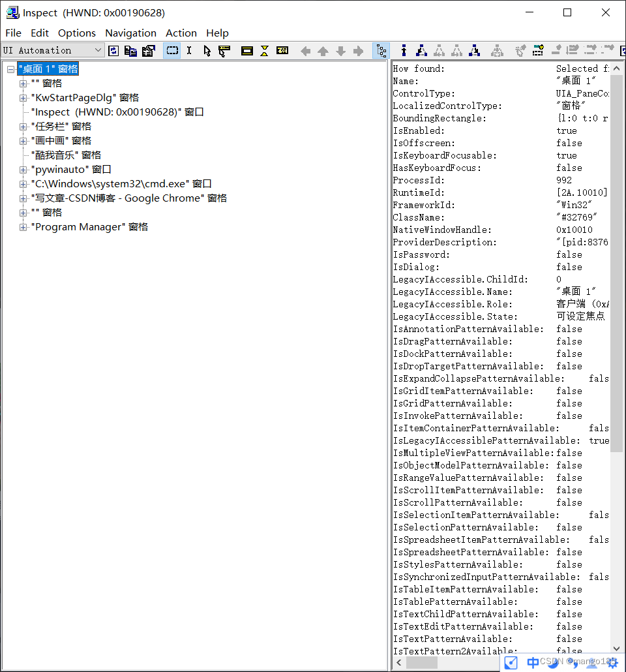Expand the "任务栏" 窗格 tree node
The image size is (626, 672).
23,126
